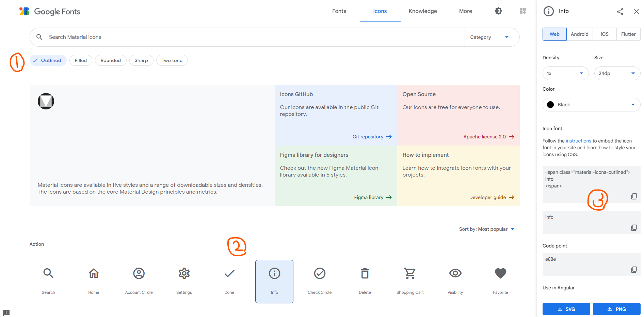The height and width of the screenshot is (317, 644).
Task: Choose the Account Circle icon
Action: 139,273
